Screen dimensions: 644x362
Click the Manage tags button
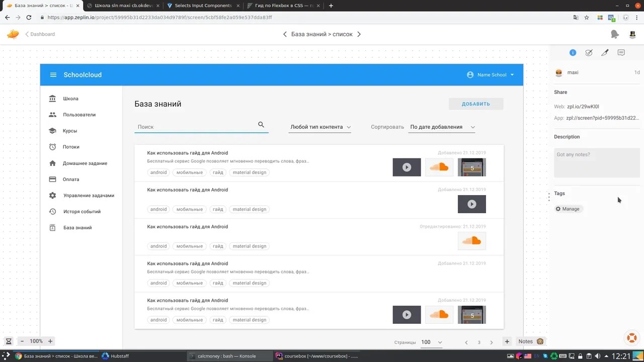click(568, 209)
